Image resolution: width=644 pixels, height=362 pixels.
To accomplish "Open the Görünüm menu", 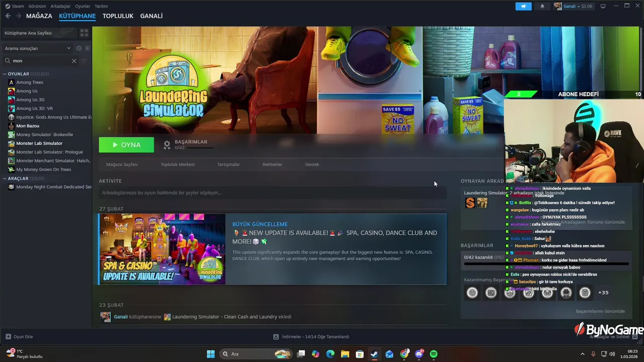I will pyautogui.click(x=37, y=6).
